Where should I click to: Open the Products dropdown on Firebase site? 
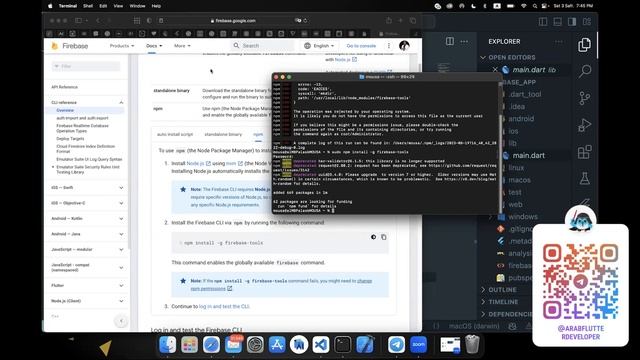(x=122, y=46)
